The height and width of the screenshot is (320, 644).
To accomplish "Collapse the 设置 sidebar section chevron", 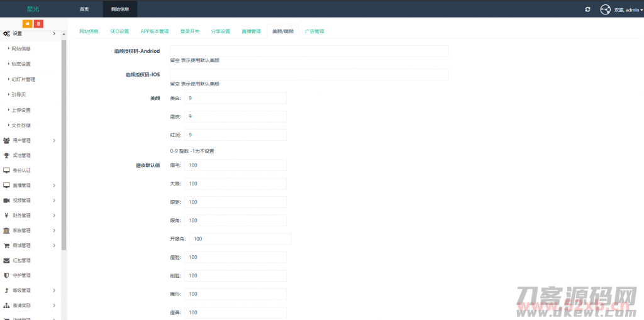I will tap(54, 34).
